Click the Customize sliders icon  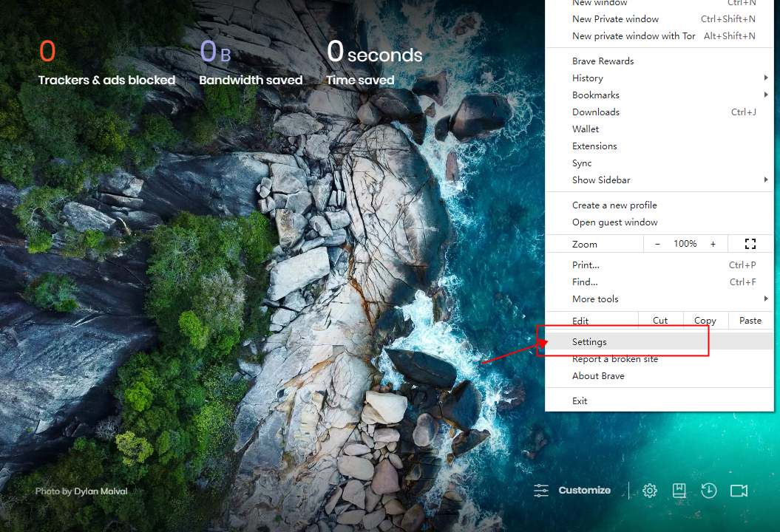(x=541, y=491)
